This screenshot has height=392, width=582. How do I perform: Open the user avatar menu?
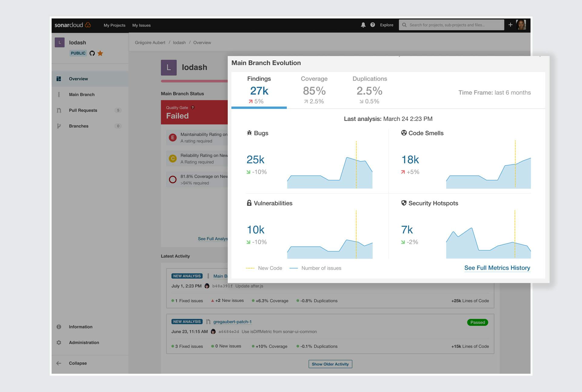[x=521, y=25]
